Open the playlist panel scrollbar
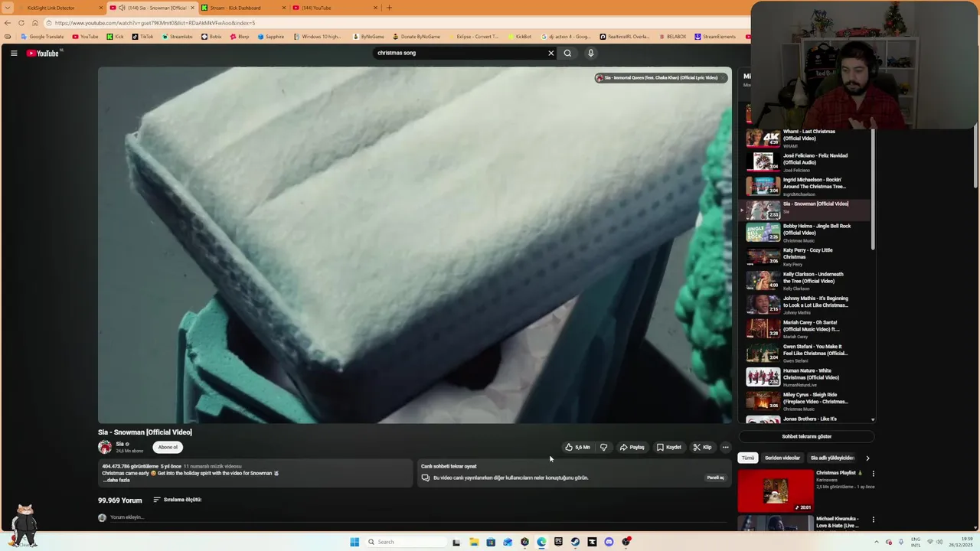The height and width of the screenshot is (551, 980). [873, 187]
